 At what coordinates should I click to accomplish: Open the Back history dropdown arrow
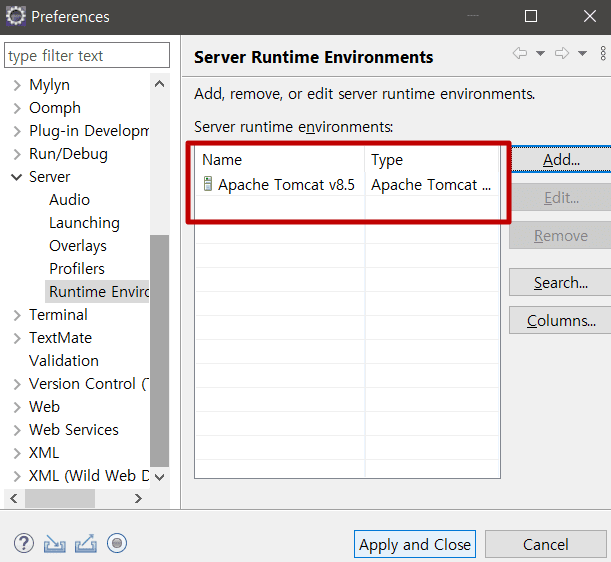click(x=540, y=53)
